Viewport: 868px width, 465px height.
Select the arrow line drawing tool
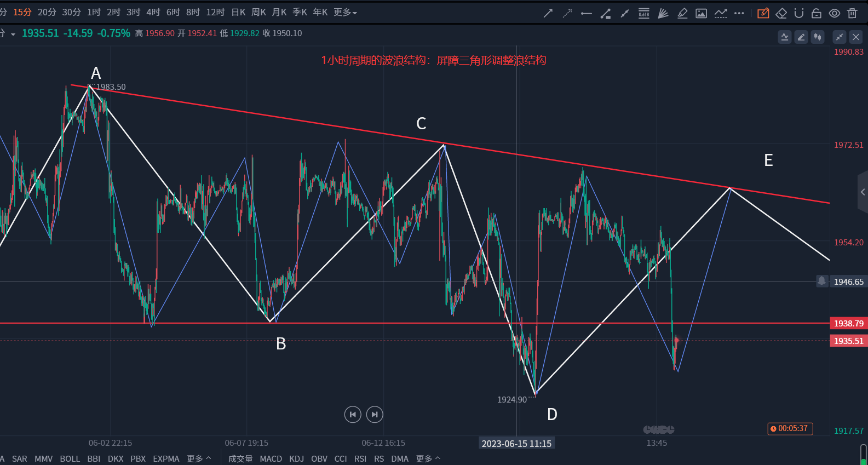pos(548,13)
